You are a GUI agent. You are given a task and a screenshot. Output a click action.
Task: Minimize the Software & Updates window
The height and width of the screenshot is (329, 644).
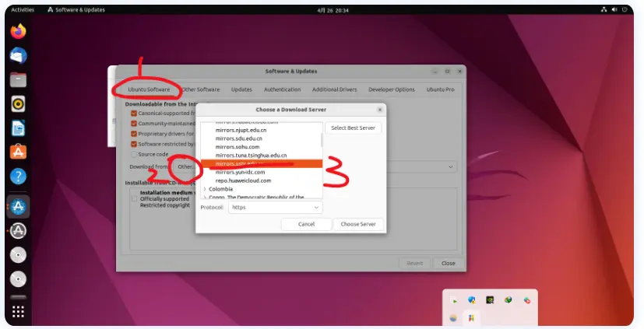[x=435, y=72]
